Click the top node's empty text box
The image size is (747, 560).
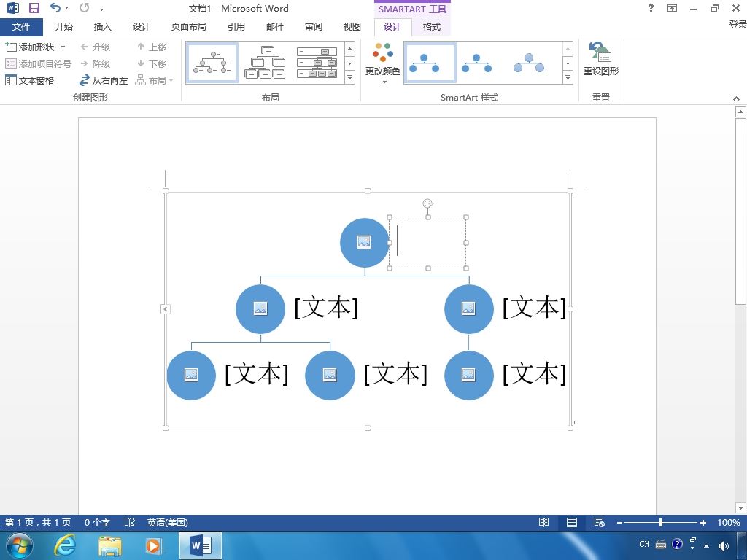click(x=427, y=243)
